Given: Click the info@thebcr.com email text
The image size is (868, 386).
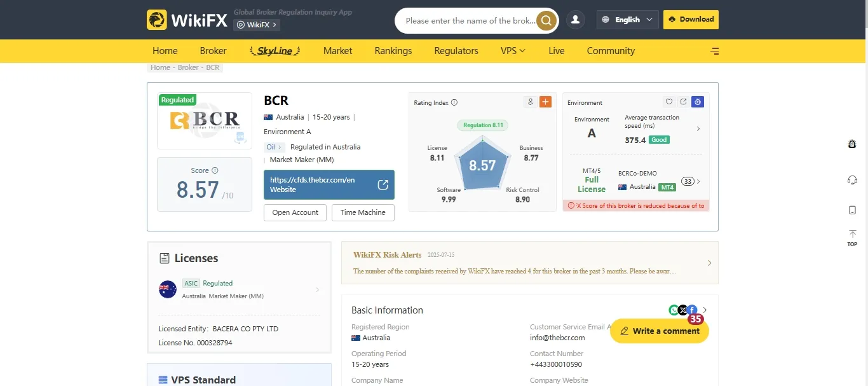Looking at the screenshot, I should 557,338.
